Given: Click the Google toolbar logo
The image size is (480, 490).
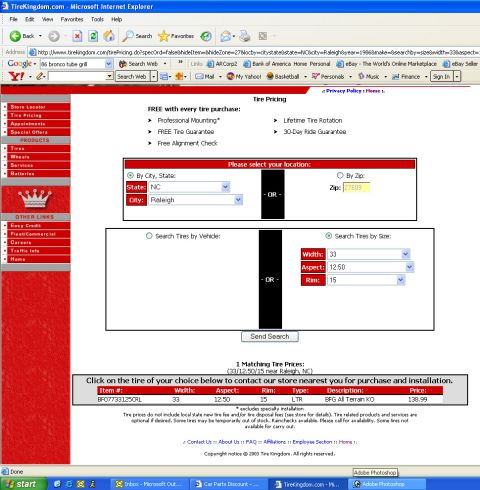Looking at the screenshot, I should click(x=19, y=63).
